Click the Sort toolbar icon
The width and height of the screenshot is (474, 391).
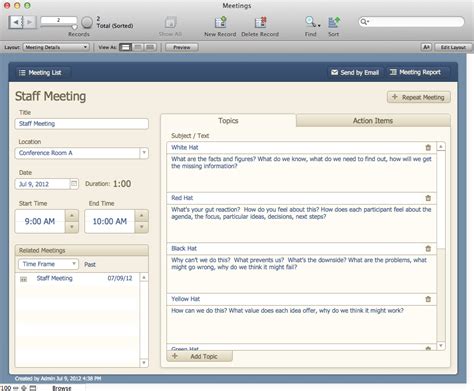pyautogui.click(x=334, y=22)
